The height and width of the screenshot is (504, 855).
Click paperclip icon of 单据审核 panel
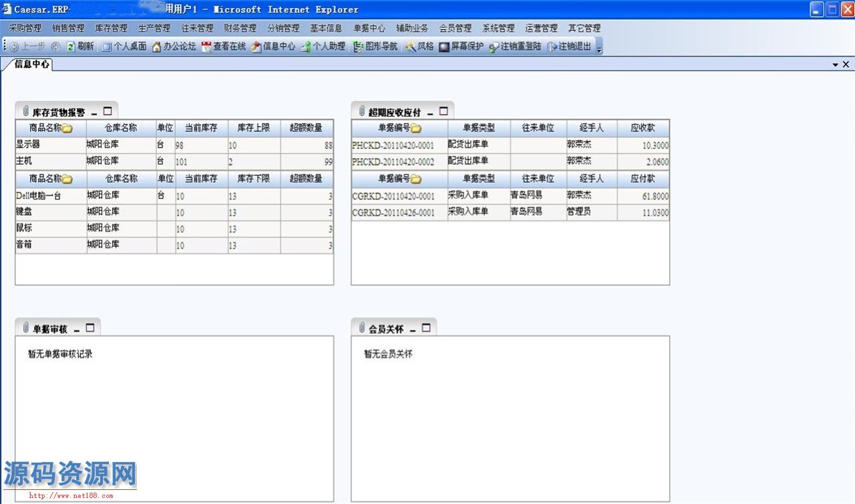tap(25, 328)
